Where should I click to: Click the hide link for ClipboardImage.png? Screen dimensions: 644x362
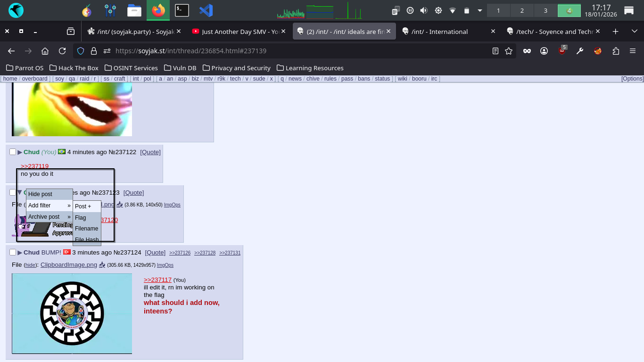[30, 265]
